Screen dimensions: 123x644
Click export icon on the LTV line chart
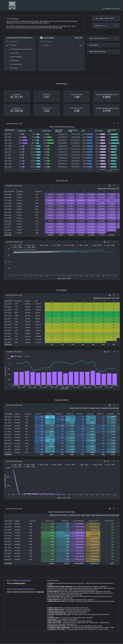(105, 242)
